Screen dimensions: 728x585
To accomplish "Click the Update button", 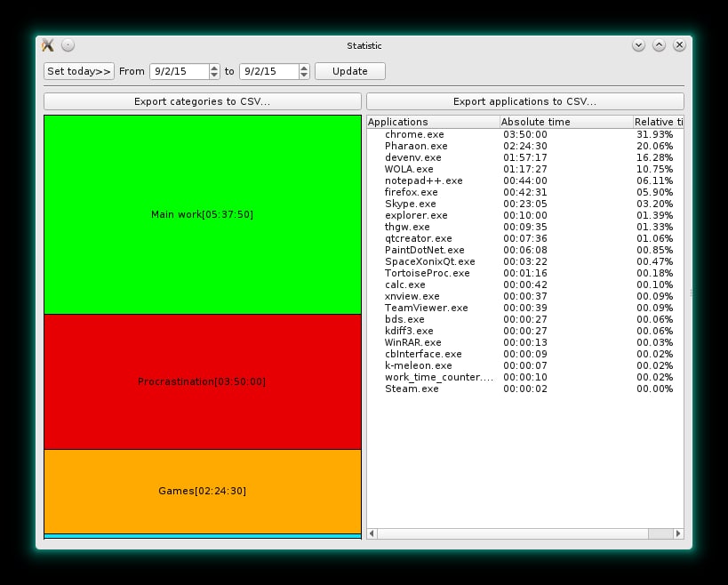I will coord(350,71).
